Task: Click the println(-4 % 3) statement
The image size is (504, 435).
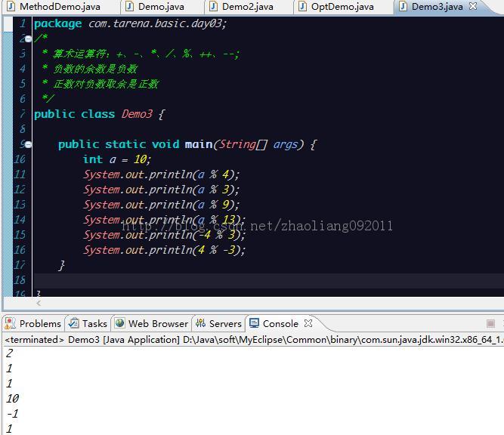Action: tap(164, 235)
